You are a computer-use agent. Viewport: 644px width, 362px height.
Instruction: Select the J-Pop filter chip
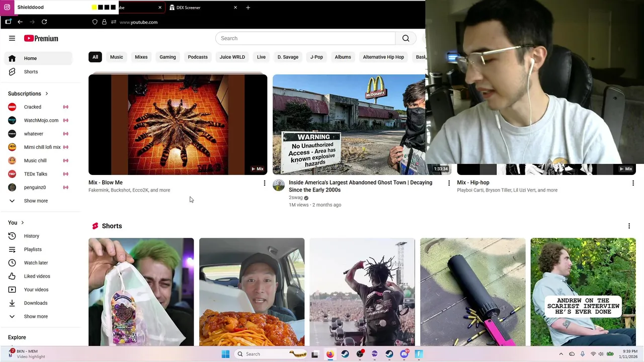(x=316, y=57)
